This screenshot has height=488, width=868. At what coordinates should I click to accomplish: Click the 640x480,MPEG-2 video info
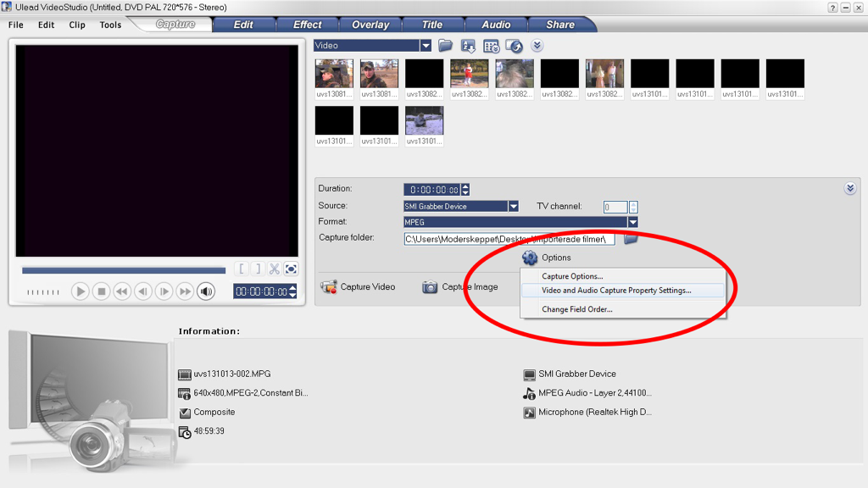pos(251,393)
